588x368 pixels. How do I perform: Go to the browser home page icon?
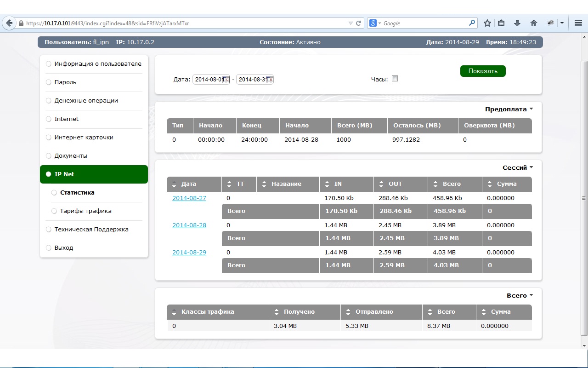533,23
